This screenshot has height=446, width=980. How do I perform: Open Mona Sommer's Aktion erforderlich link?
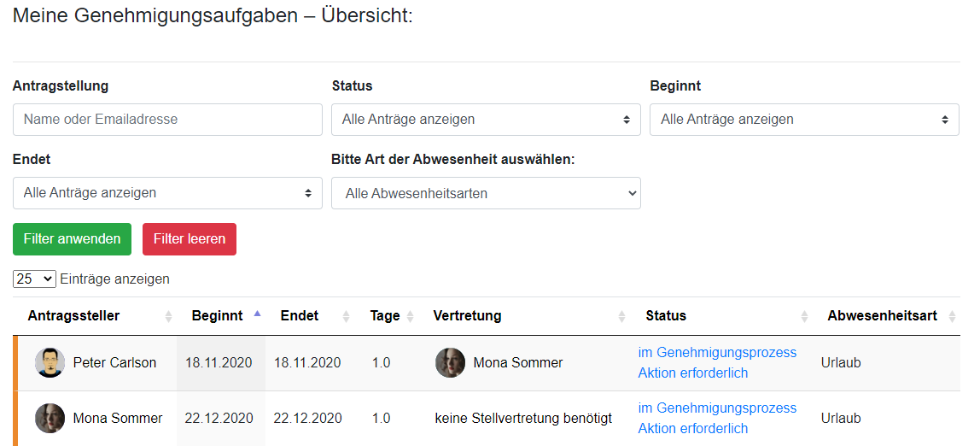692,429
